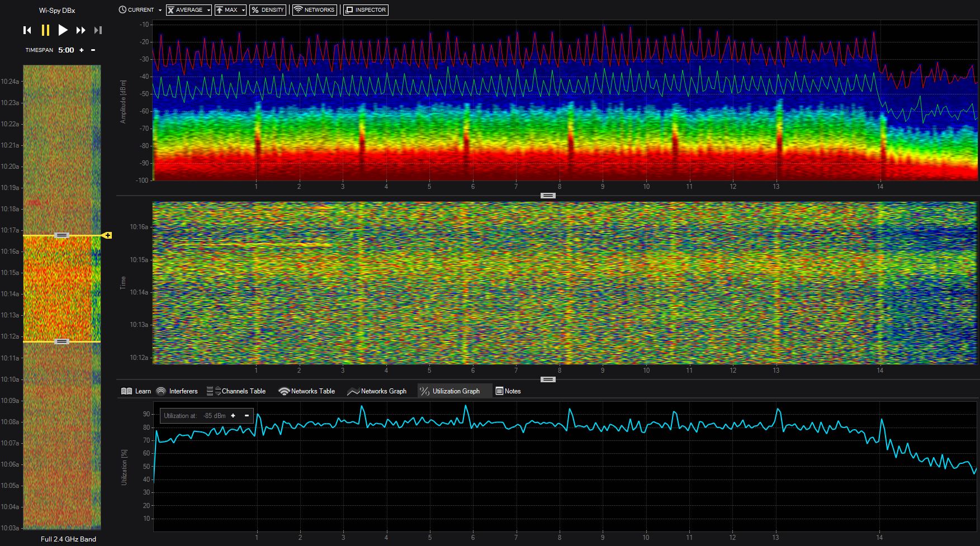Viewport: 980px width, 546px height.
Task: Skip to the start of the recording
Action: click(27, 30)
